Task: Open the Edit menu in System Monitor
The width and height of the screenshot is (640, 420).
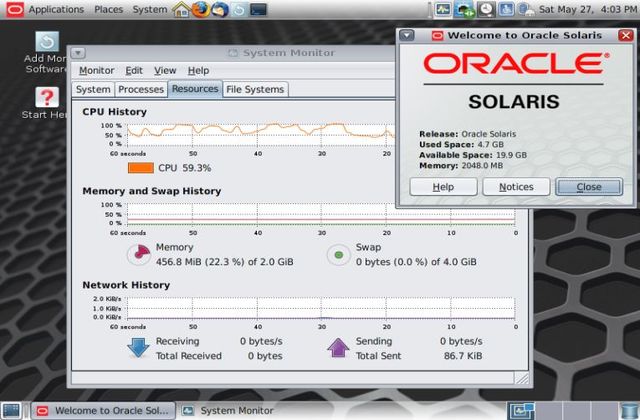Action: [134, 71]
